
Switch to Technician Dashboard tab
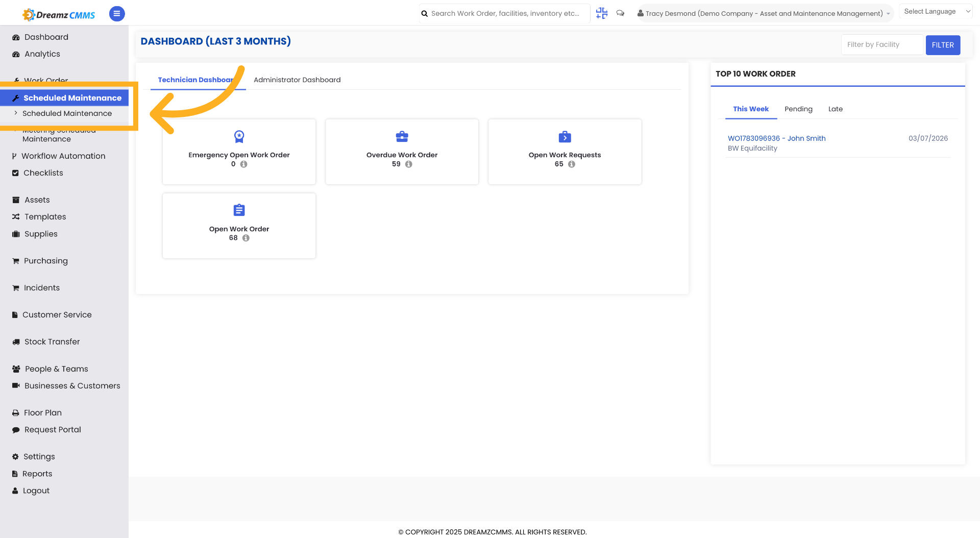coord(198,80)
